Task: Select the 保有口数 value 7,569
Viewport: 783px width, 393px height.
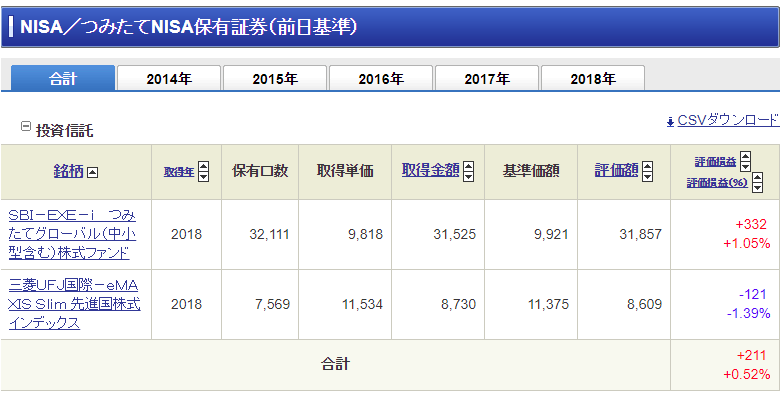Action: pyautogui.click(x=272, y=305)
